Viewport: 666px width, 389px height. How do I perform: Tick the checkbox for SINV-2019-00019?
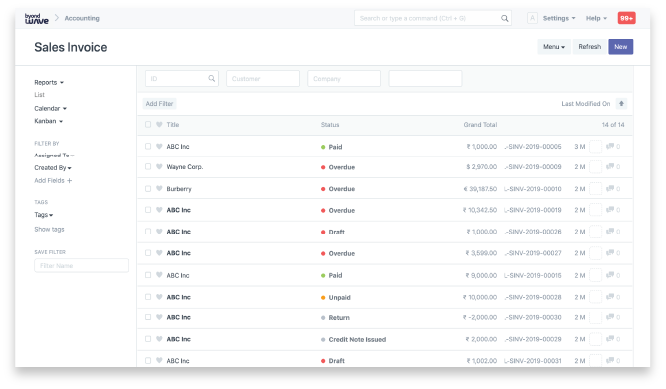[x=148, y=210]
